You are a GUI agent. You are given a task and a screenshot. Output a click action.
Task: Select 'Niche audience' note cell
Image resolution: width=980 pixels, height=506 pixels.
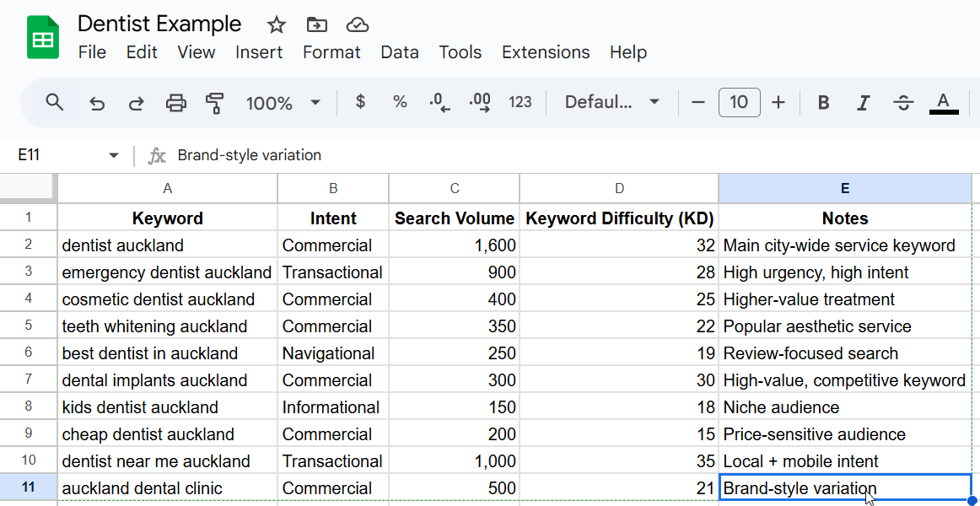coord(845,407)
